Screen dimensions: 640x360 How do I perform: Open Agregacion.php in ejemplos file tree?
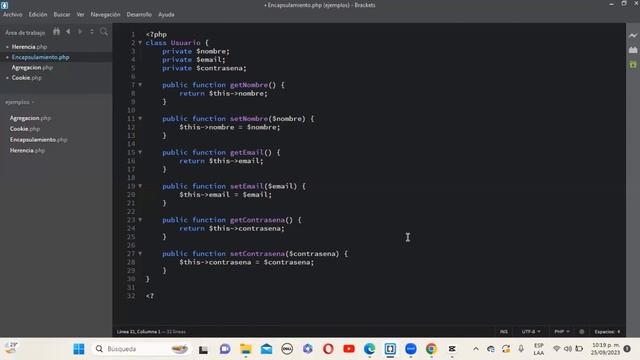click(30, 118)
